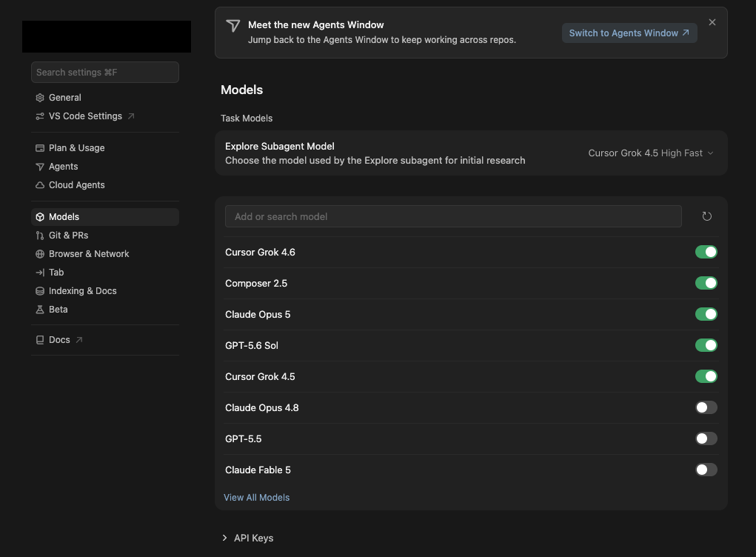Click the Claude Opus 4.8 model name
The height and width of the screenshot is (557, 756).
(262, 408)
